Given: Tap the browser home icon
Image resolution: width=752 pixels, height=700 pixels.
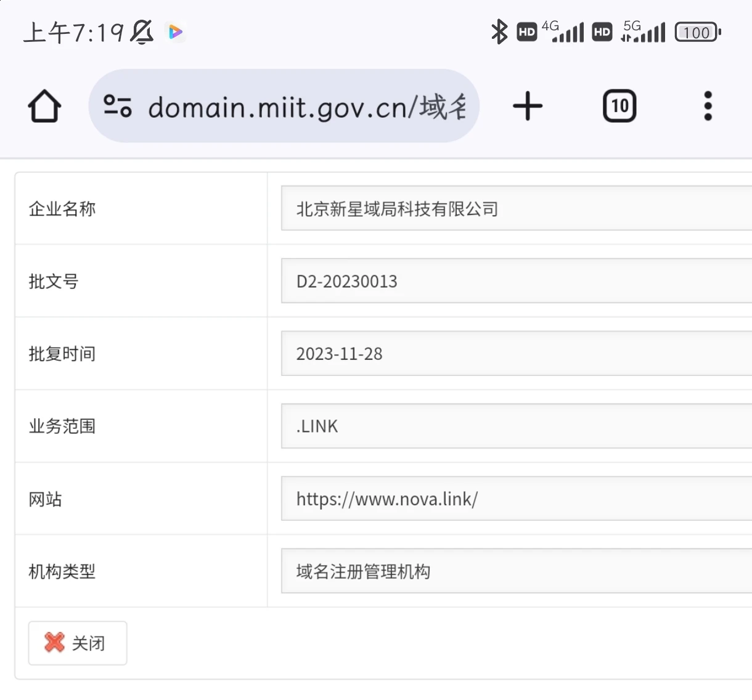Looking at the screenshot, I should pos(44,107).
